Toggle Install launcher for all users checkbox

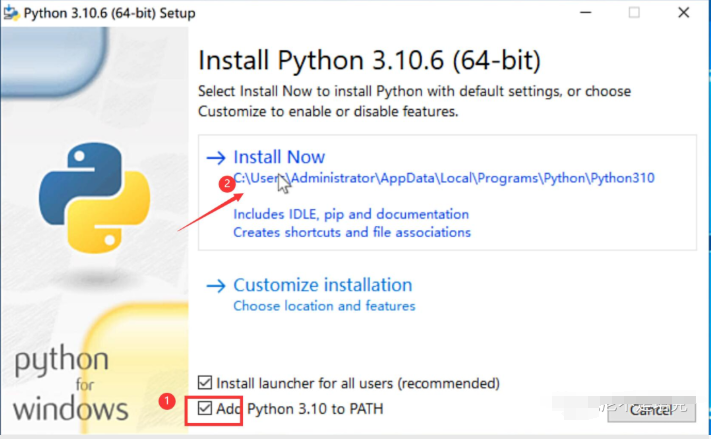[x=205, y=382]
